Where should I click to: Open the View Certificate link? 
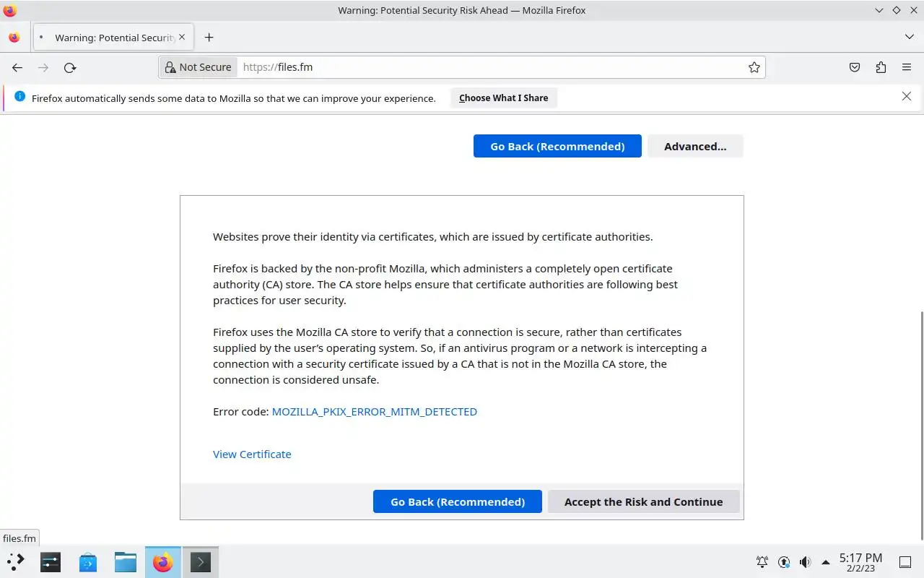pos(252,454)
